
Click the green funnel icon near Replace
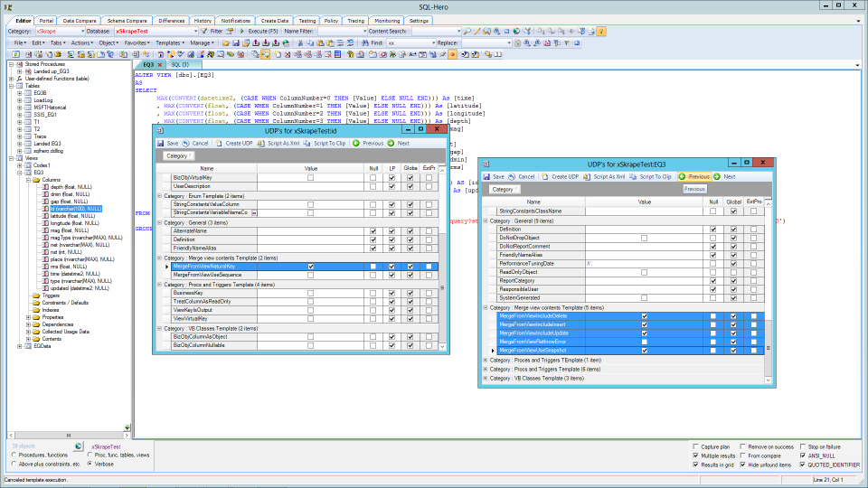pos(567,42)
